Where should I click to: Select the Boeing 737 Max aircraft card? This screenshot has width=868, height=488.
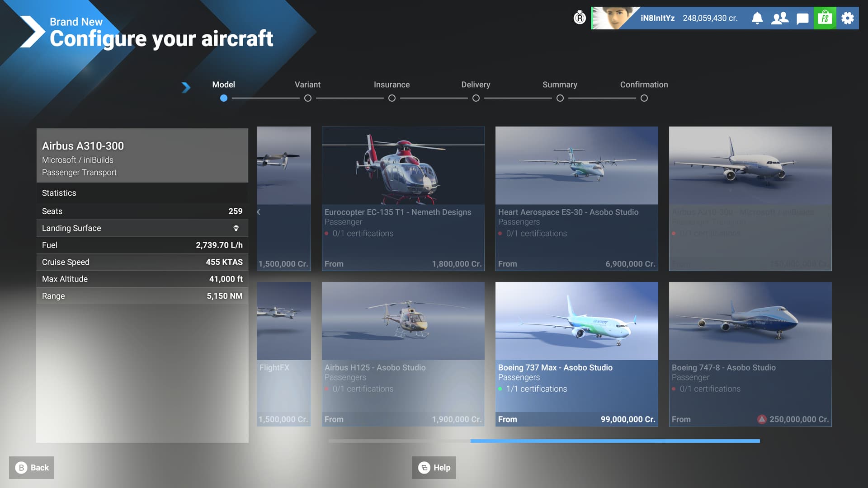(576, 354)
